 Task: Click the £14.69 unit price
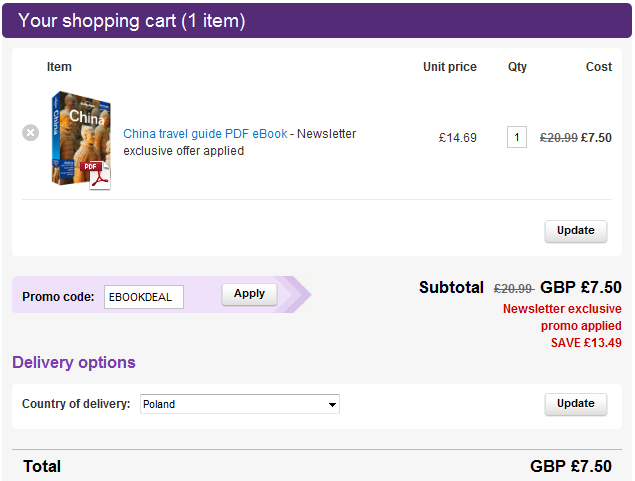[458, 138]
